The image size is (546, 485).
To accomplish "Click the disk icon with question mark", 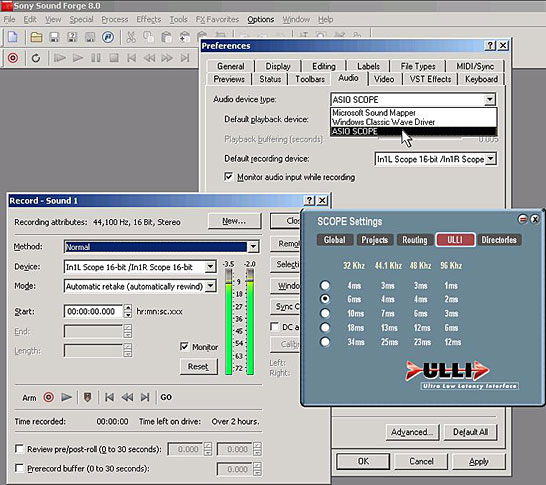I will point(72,37).
